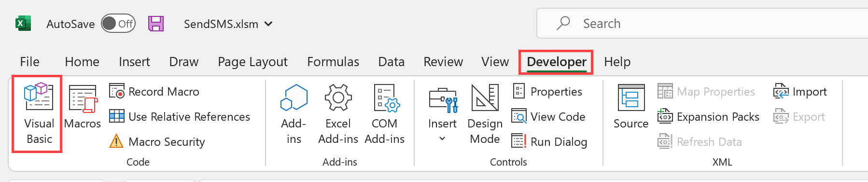Switch to the Insert ribbon tab
This screenshot has height=182, width=868.
pyautogui.click(x=134, y=62)
